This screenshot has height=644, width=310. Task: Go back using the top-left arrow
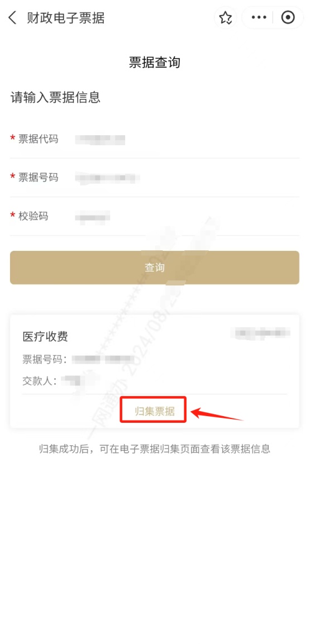click(x=13, y=18)
